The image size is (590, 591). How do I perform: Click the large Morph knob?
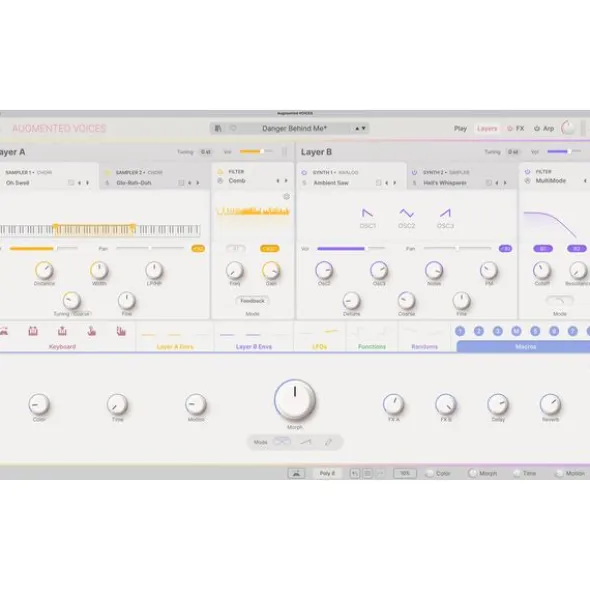click(x=295, y=400)
